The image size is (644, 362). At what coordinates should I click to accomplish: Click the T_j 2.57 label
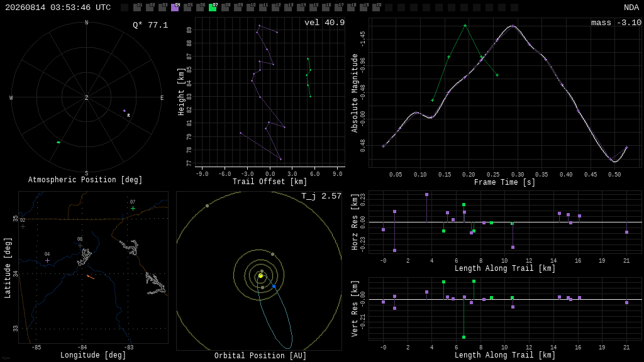[321, 196]
